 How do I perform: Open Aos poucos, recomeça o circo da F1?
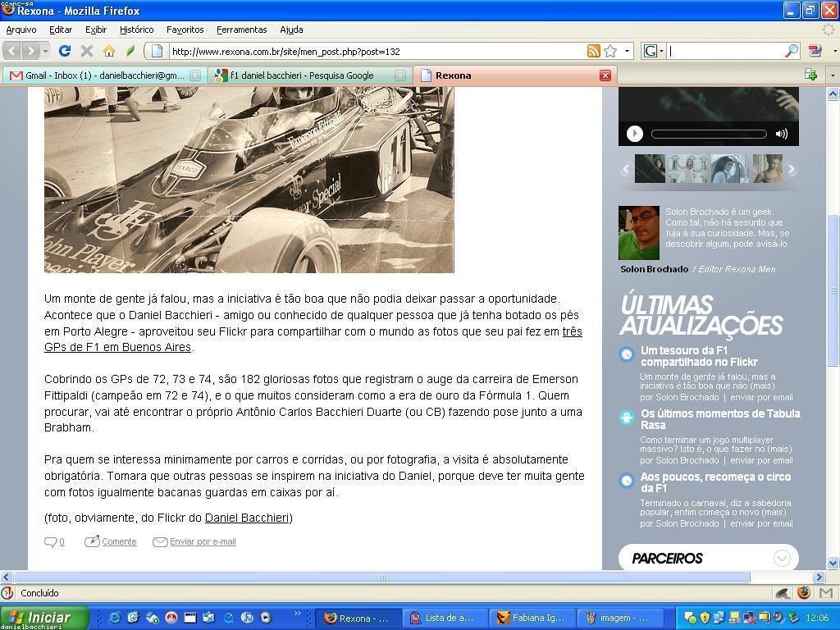tap(715, 482)
